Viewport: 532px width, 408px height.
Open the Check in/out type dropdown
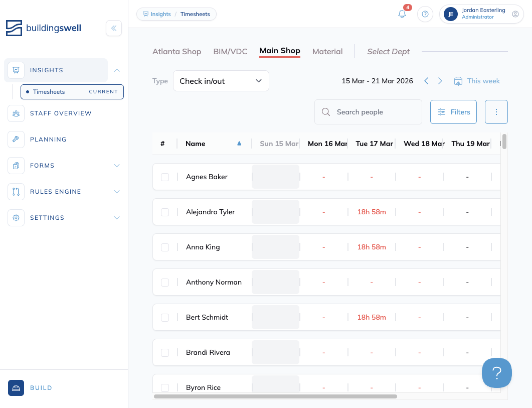click(x=221, y=81)
